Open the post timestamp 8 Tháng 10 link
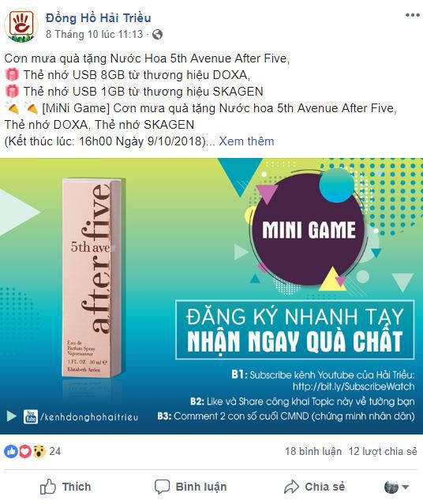The image size is (423, 504). tap(94, 34)
